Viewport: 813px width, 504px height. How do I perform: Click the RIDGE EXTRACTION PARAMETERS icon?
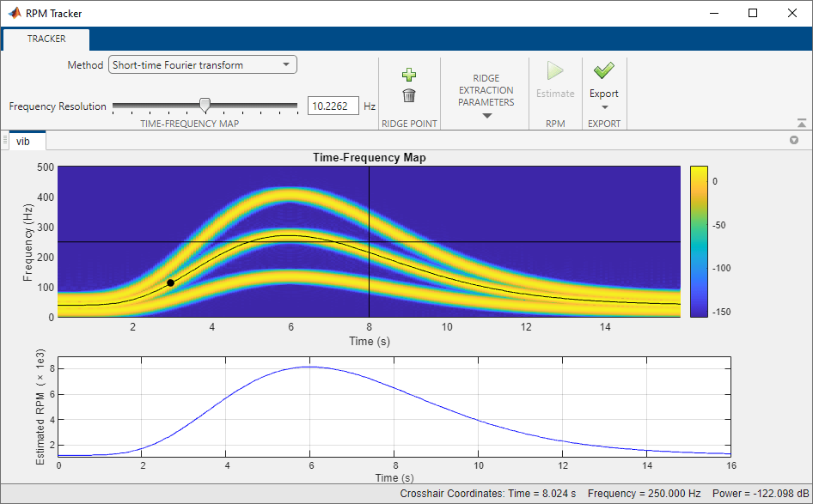tap(486, 90)
